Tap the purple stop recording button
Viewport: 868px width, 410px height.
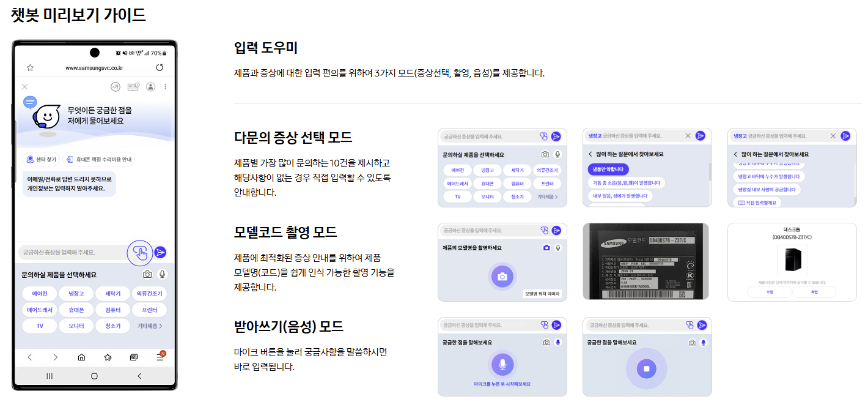pos(646,369)
